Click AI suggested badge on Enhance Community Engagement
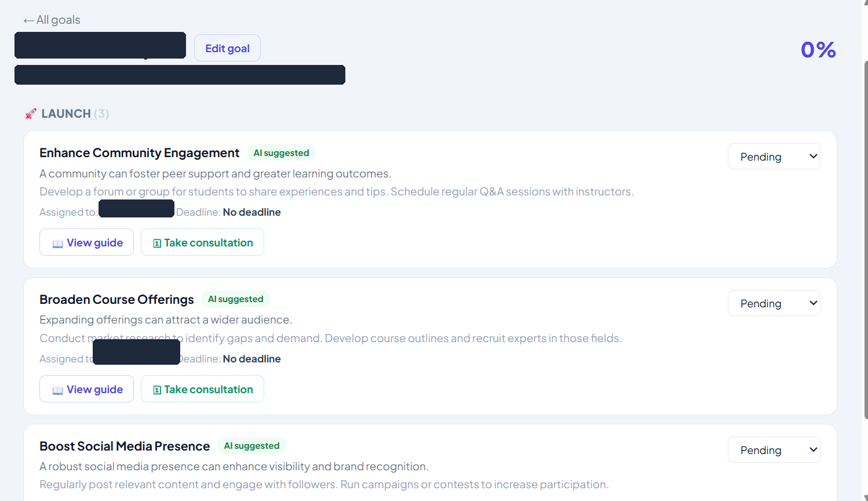 (x=281, y=153)
